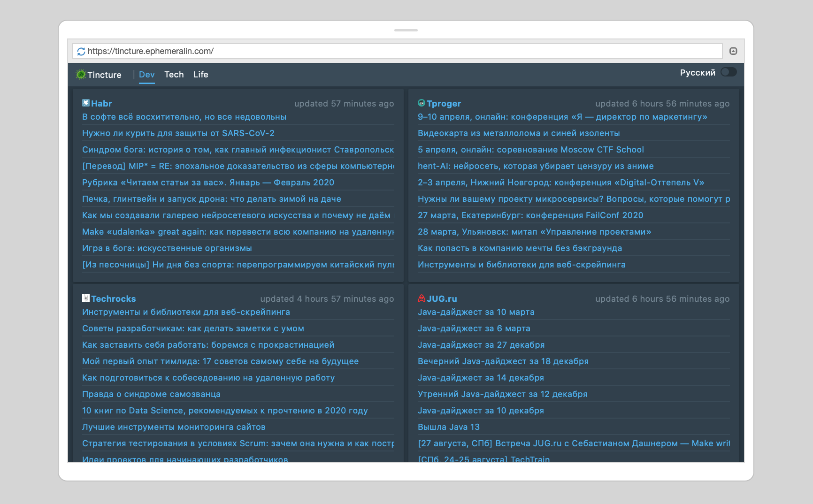Open 'В софте всё восхитительно' article

[x=184, y=117]
